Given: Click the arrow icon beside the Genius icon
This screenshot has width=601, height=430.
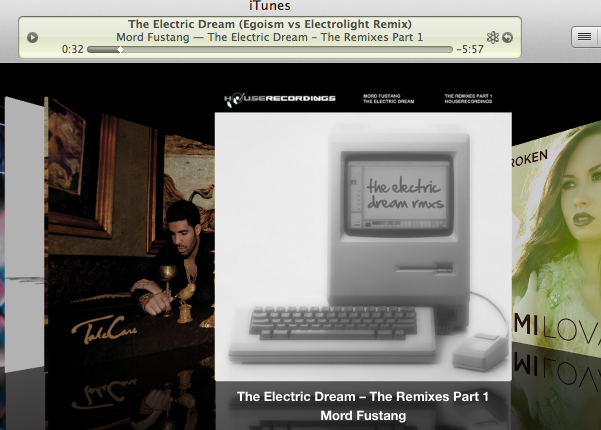Looking at the screenshot, I should (507, 38).
